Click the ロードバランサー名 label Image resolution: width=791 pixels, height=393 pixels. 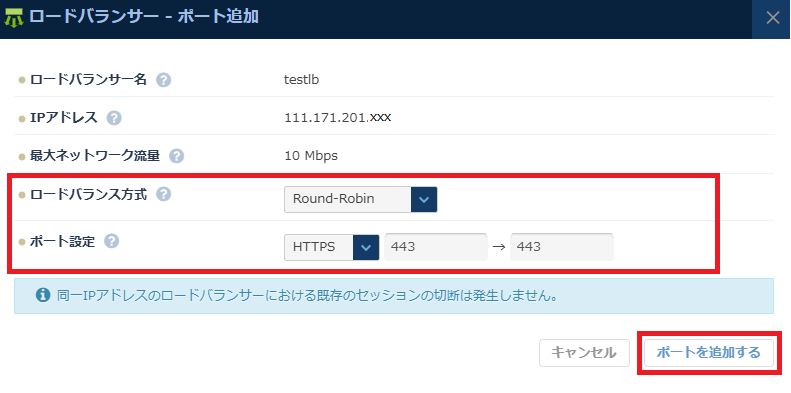pos(88,80)
